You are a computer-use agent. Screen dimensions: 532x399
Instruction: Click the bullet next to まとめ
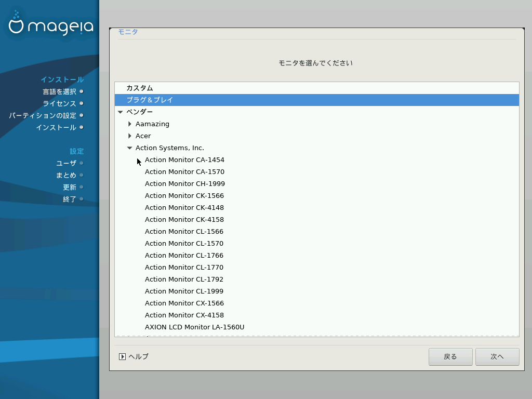[82, 175]
